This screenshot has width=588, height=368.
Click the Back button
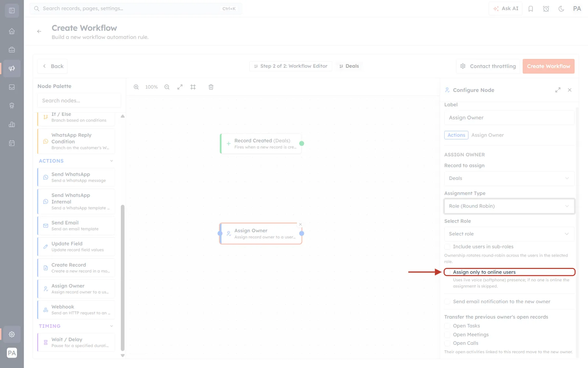(x=53, y=66)
